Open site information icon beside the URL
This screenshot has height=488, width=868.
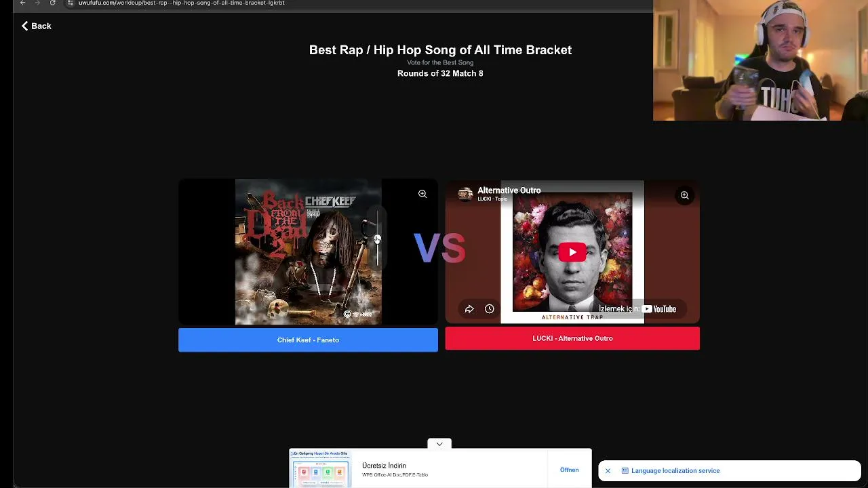(70, 3)
